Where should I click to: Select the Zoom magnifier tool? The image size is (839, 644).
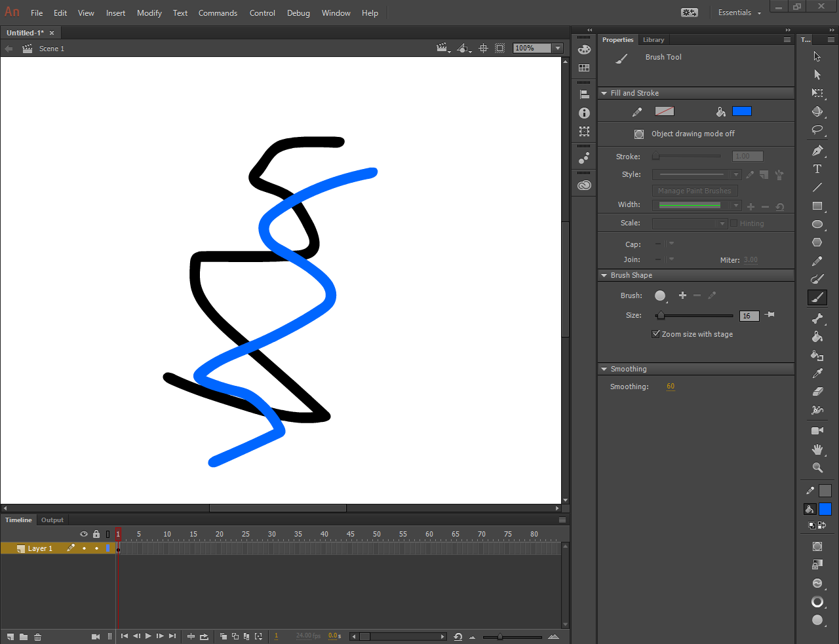817,468
